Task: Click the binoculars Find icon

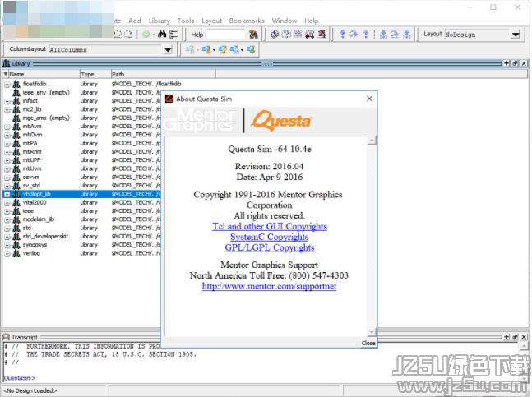Action: (x=162, y=34)
